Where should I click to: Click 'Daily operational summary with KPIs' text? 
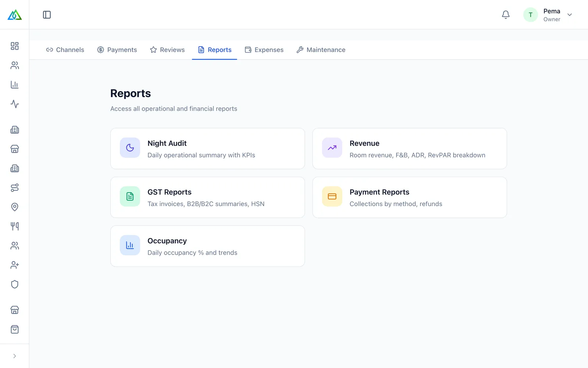201,155
